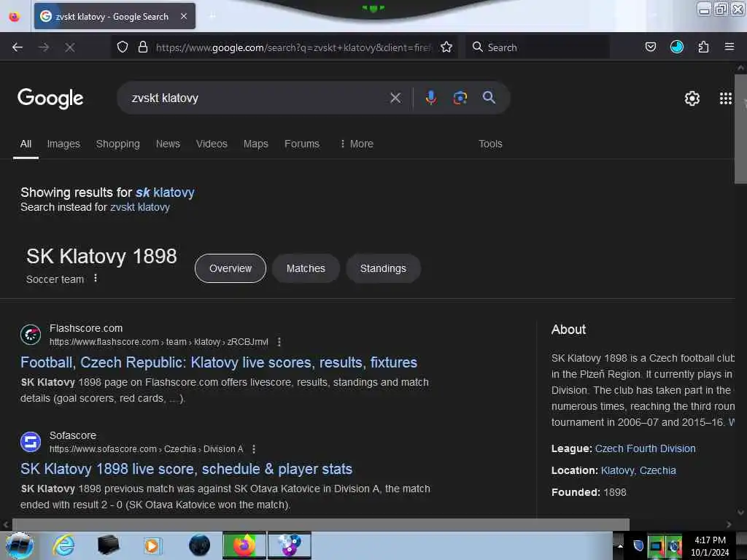747x560 pixels.
Task: Clear the Google search box with X
Action: click(395, 98)
